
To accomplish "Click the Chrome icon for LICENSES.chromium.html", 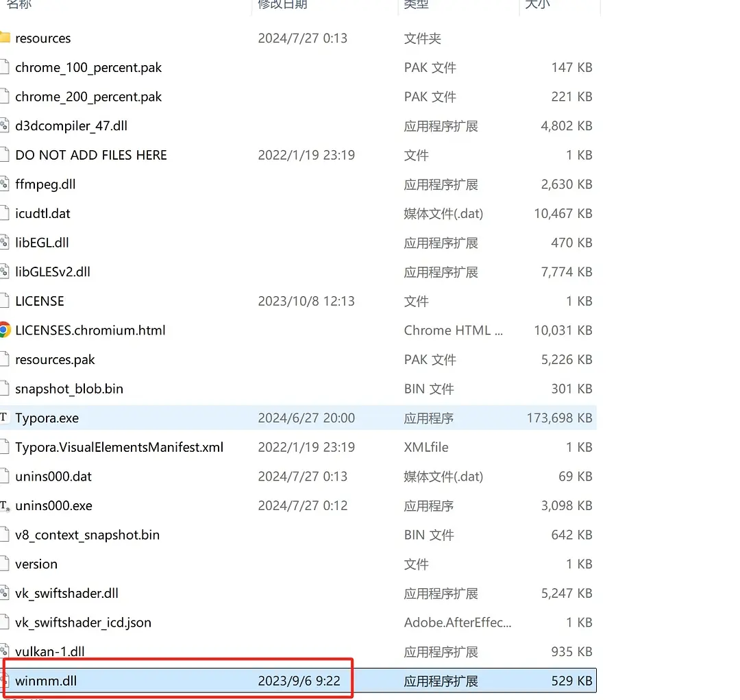I will (x=5, y=330).
